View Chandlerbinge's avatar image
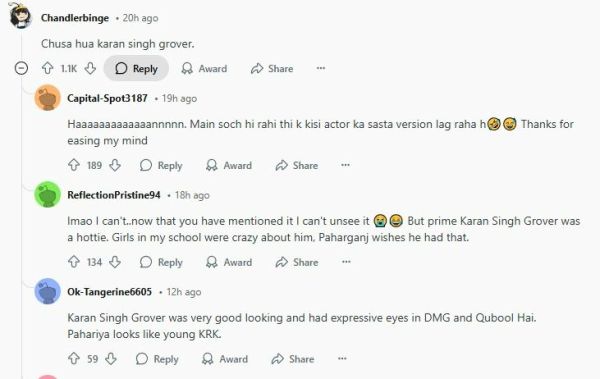This screenshot has width=600, height=379. [x=20, y=16]
